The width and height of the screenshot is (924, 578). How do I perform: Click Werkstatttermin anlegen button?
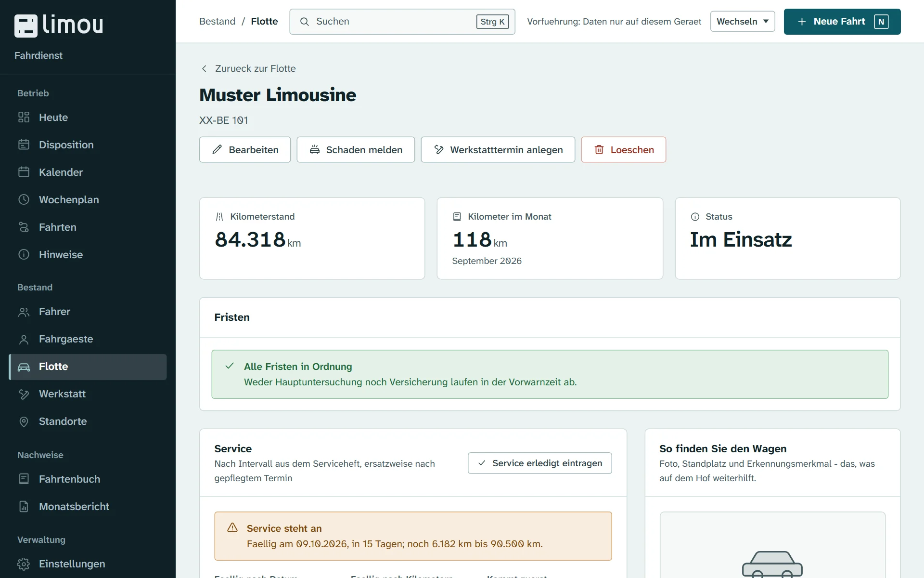[498, 150]
